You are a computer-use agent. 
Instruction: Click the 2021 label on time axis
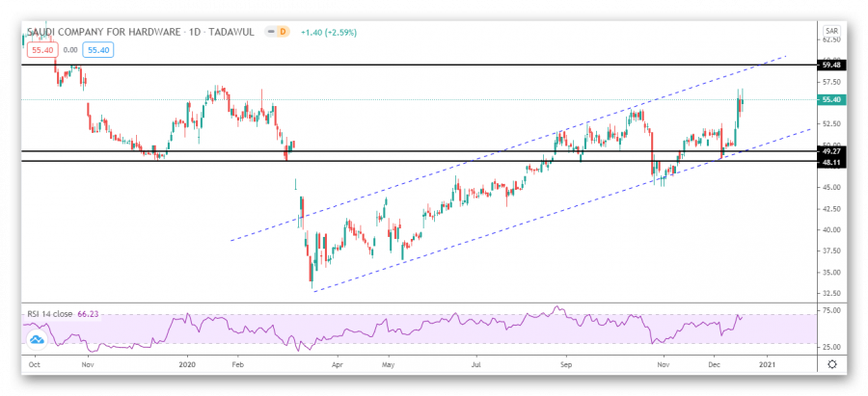pyautogui.click(x=768, y=365)
